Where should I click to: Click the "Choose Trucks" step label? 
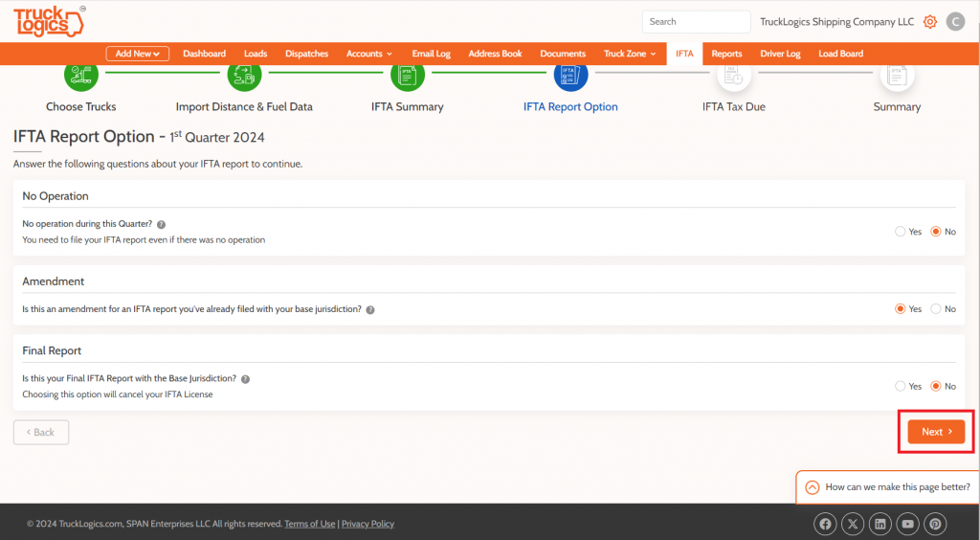tap(81, 107)
